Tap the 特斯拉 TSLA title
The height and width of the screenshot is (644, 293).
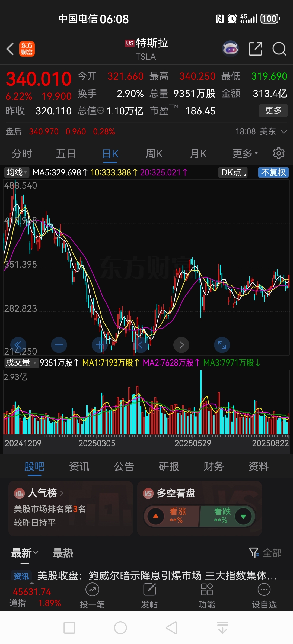pyautogui.click(x=146, y=49)
